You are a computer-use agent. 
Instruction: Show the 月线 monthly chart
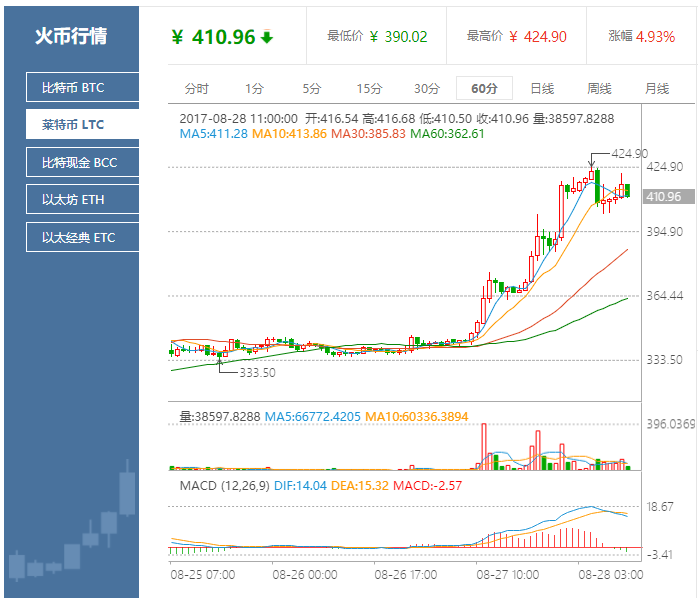pyautogui.click(x=657, y=88)
